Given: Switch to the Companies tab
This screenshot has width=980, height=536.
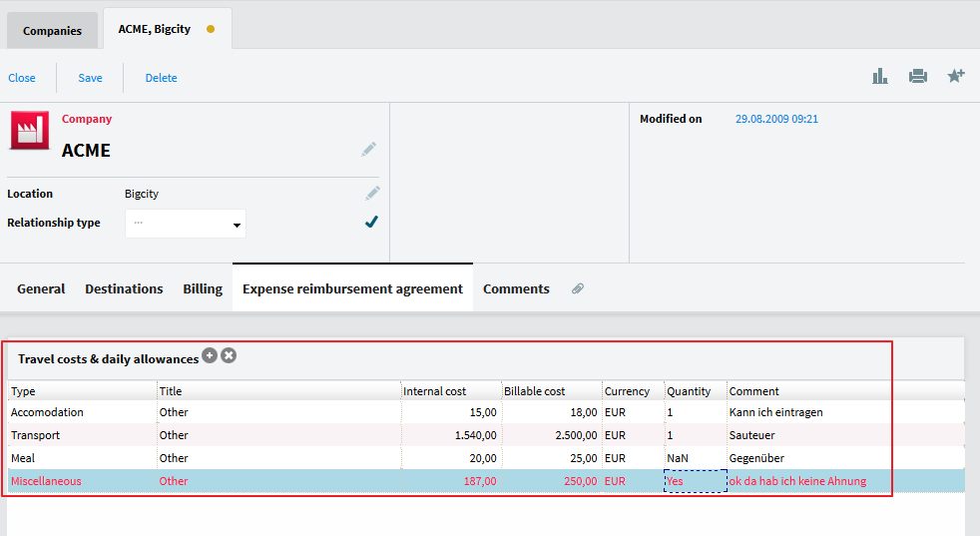Looking at the screenshot, I should click(x=53, y=31).
